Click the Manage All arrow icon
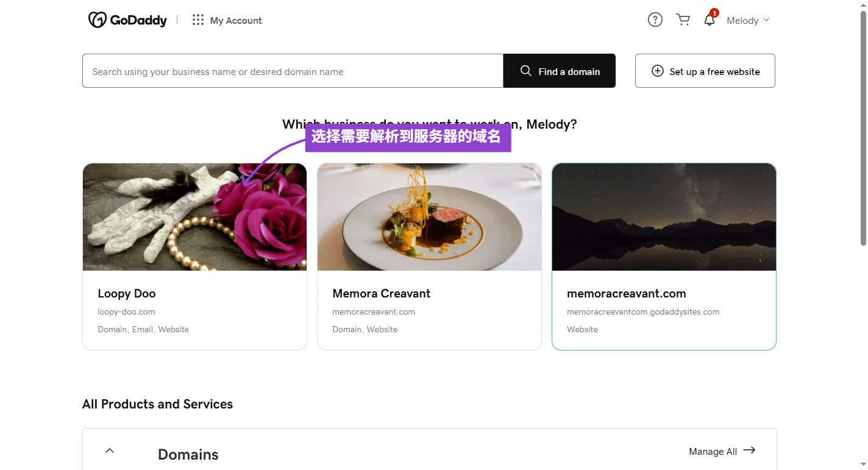Screen dimensions: 868x470 [749, 450]
